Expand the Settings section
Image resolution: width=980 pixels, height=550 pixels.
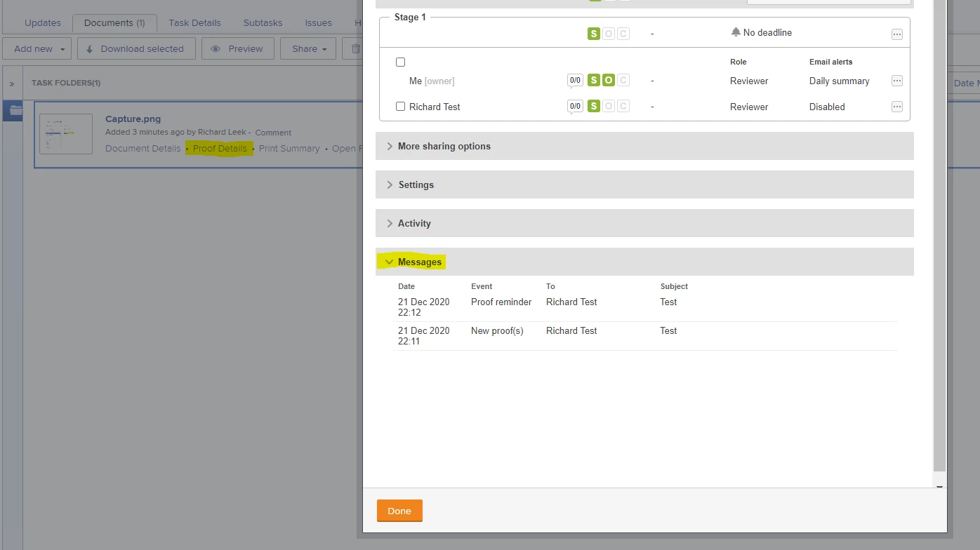(x=644, y=185)
